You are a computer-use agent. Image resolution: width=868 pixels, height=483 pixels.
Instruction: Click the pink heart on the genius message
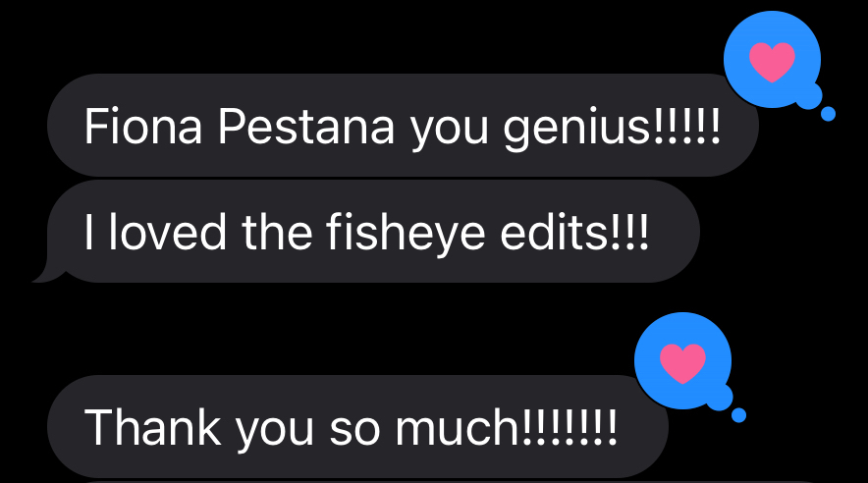point(772,62)
